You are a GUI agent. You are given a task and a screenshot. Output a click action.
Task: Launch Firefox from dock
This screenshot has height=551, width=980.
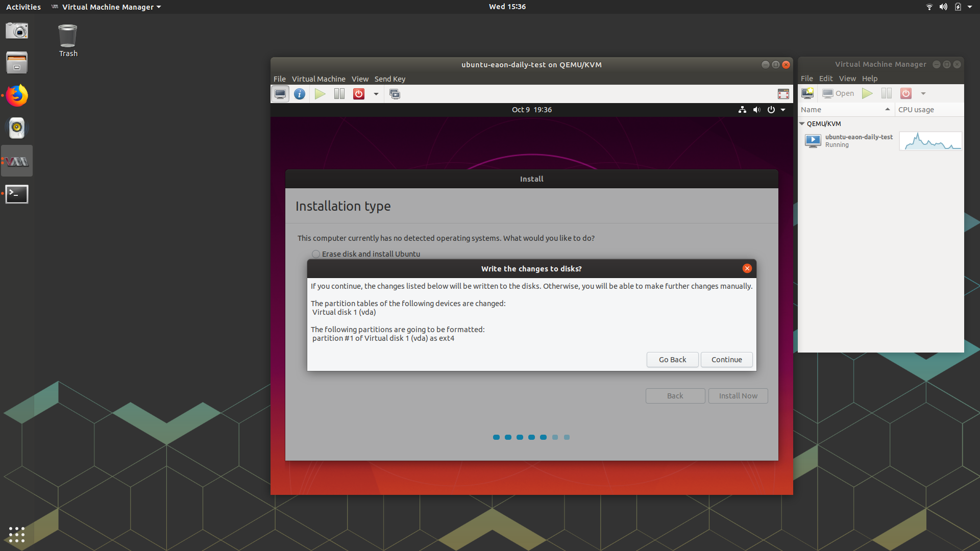coord(17,95)
